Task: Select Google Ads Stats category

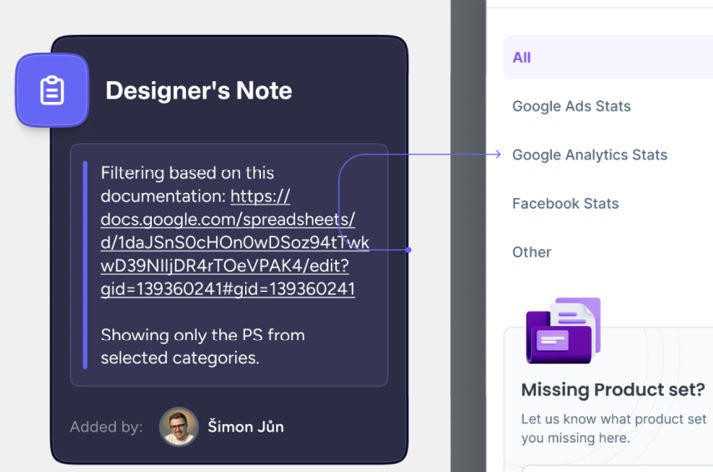Action: click(571, 106)
